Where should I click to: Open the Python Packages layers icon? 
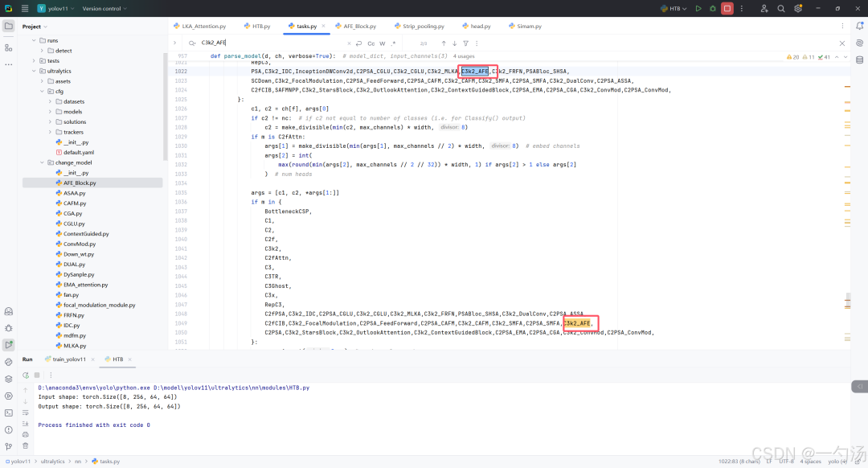9,379
